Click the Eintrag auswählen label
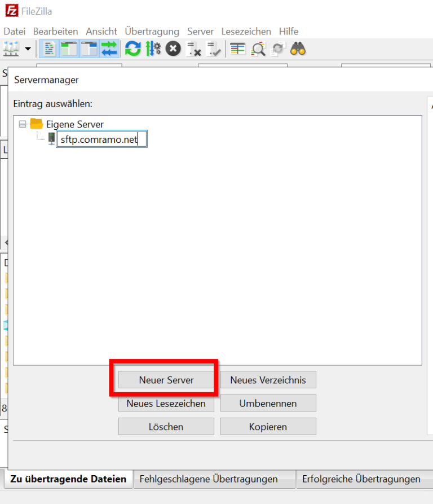This screenshot has height=504, width=433. pyautogui.click(x=52, y=104)
